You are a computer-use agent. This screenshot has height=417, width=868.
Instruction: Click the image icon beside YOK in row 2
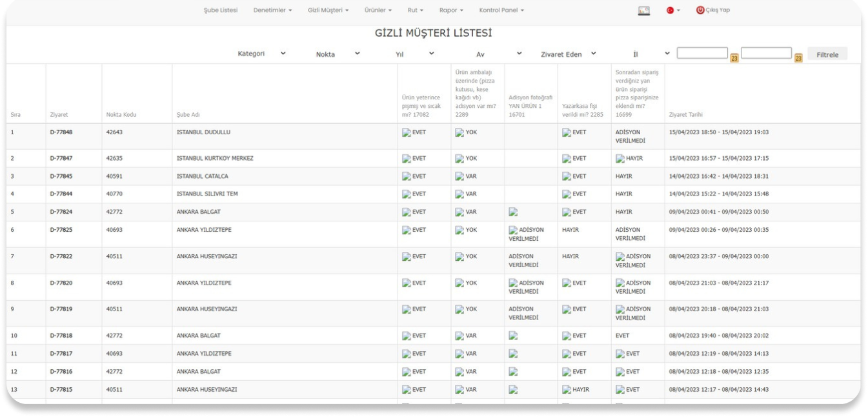coord(459,158)
